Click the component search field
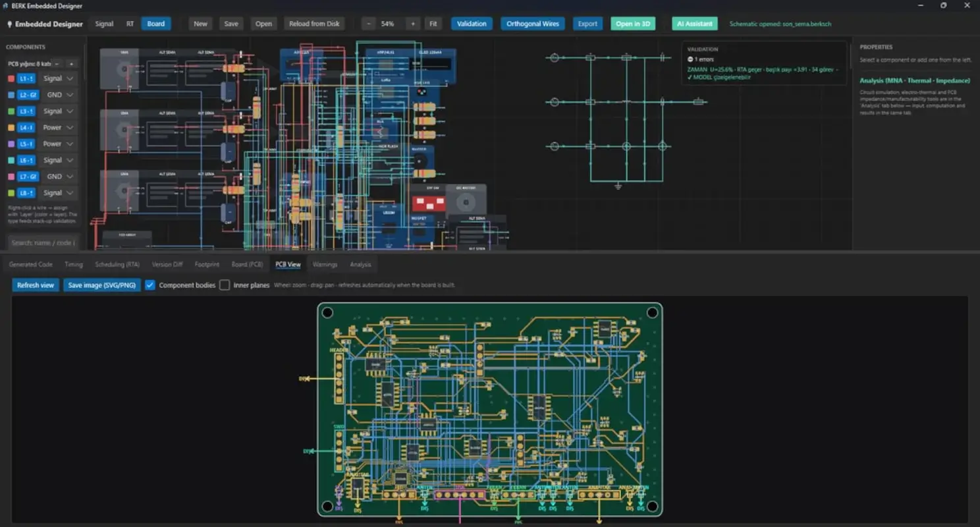The height and width of the screenshot is (527, 980). coord(43,242)
